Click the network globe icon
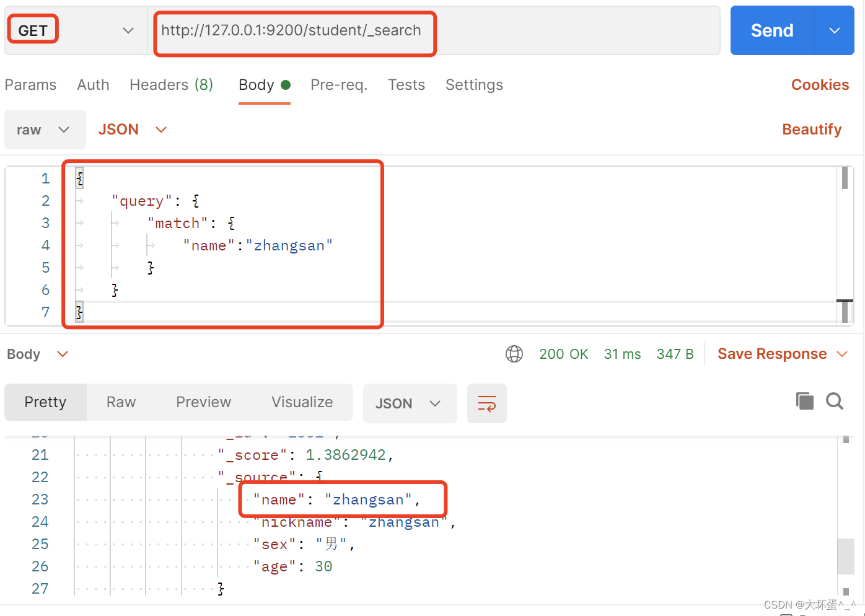Image resolution: width=865 pixels, height=616 pixels. (x=514, y=354)
